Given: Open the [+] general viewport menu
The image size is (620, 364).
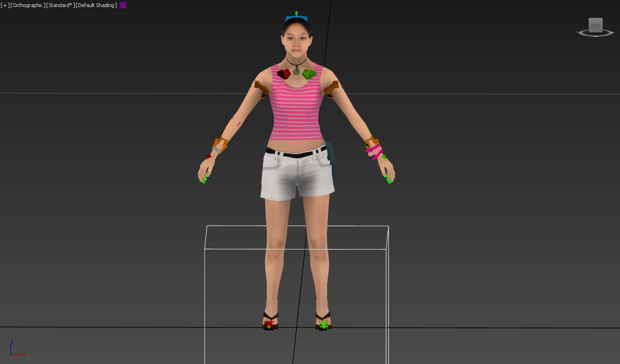Looking at the screenshot, I should (x=5, y=5).
